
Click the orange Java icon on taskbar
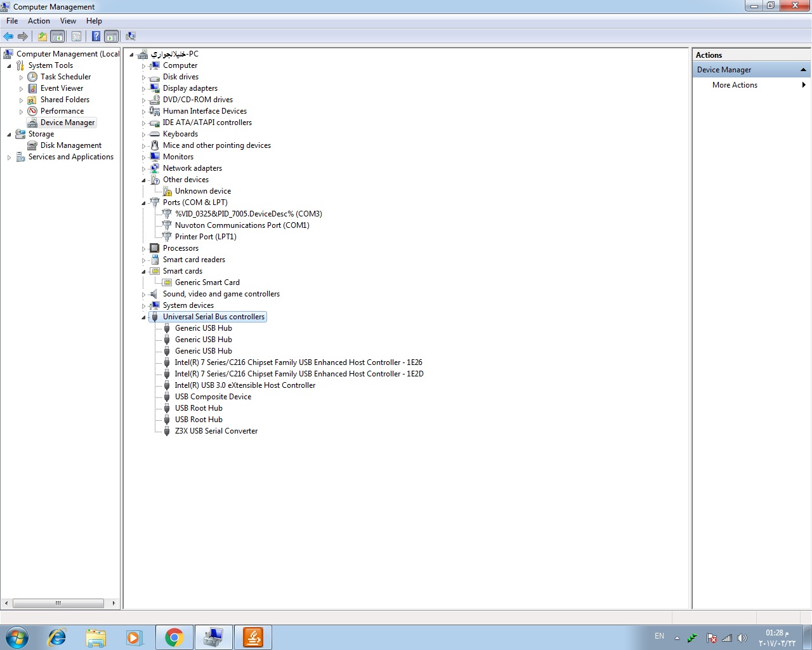(253, 637)
